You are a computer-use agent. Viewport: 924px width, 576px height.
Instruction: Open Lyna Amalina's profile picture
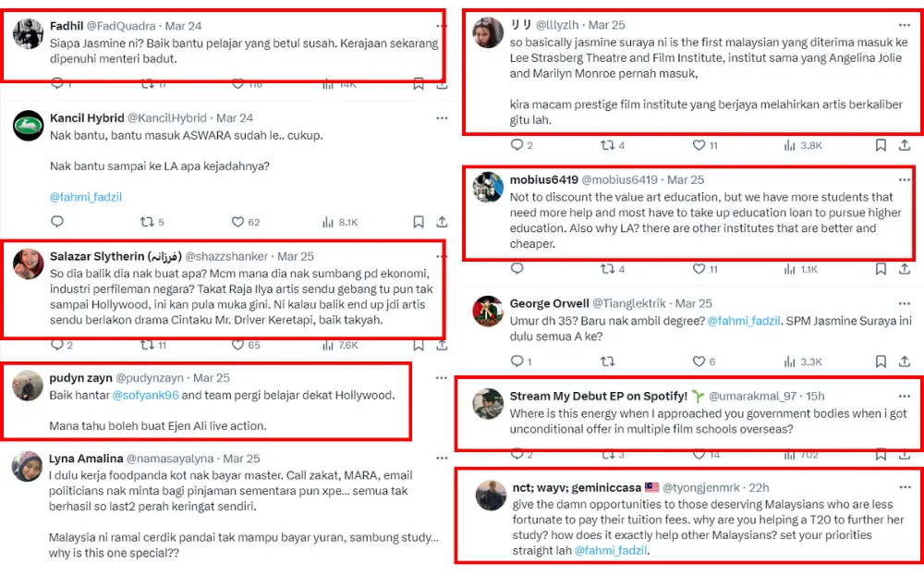pos(28,466)
